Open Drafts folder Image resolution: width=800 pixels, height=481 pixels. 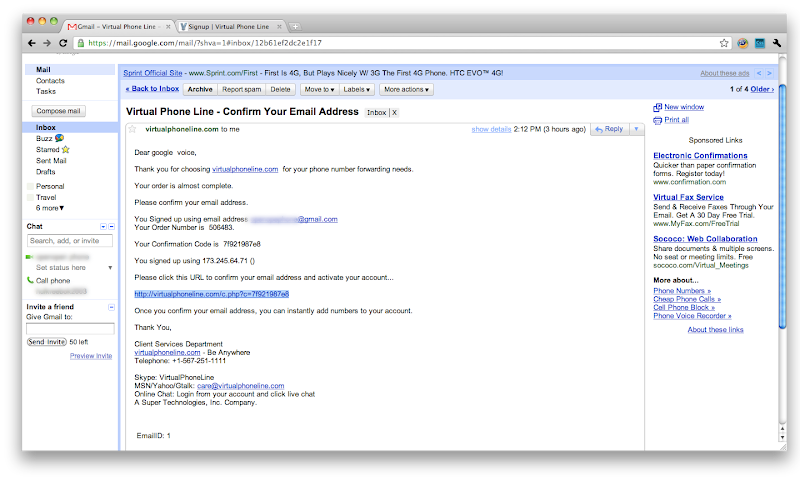click(x=45, y=172)
